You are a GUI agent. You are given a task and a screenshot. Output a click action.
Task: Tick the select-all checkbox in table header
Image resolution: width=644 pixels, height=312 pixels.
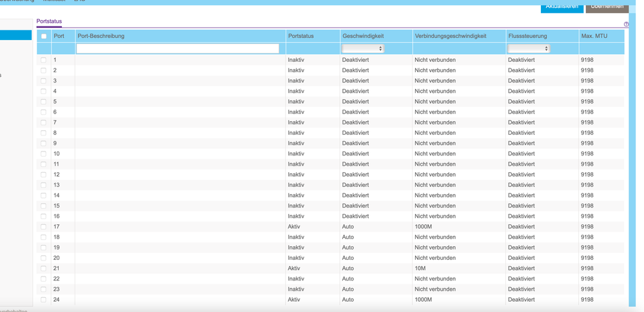click(44, 36)
